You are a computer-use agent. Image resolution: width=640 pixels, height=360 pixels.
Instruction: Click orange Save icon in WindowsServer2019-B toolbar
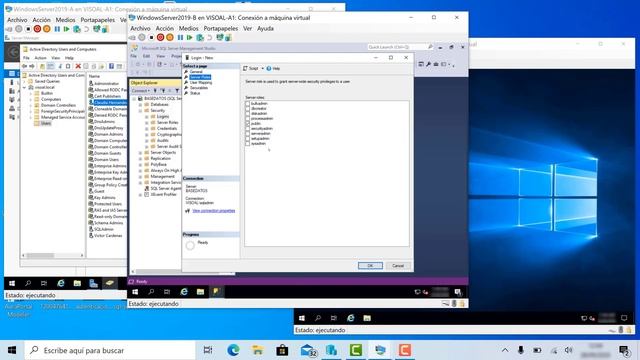(x=170, y=38)
